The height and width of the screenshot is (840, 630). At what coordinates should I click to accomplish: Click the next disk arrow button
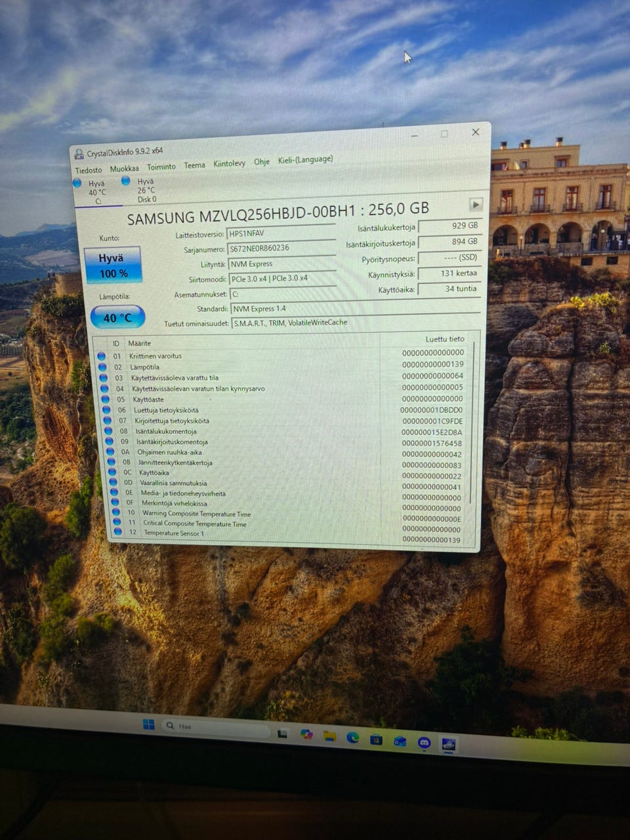[476, 204]
